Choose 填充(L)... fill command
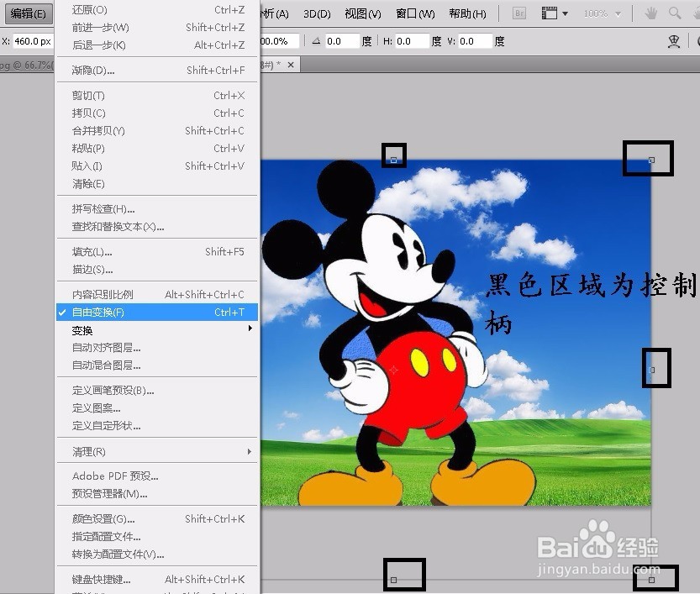This screenshot has width=700, height=594. click(x=157, y=252)
